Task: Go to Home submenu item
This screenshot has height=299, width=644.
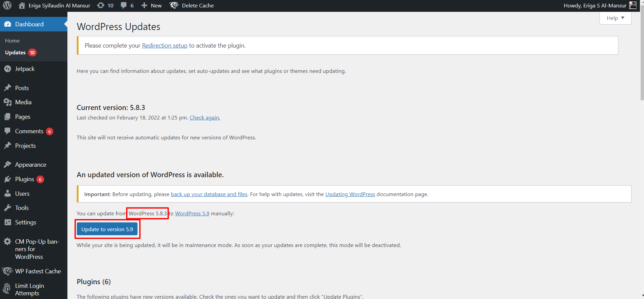Action: click(12, 40)
